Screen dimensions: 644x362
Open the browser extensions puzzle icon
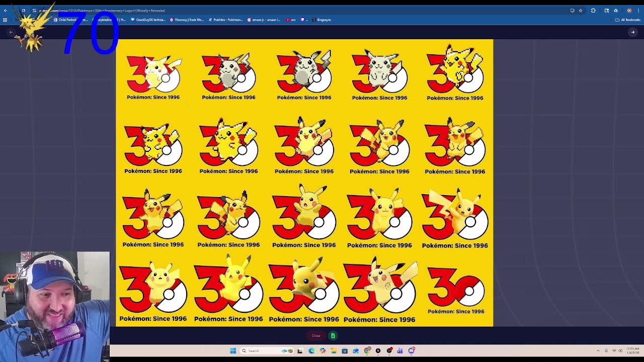tap(593, 11)
